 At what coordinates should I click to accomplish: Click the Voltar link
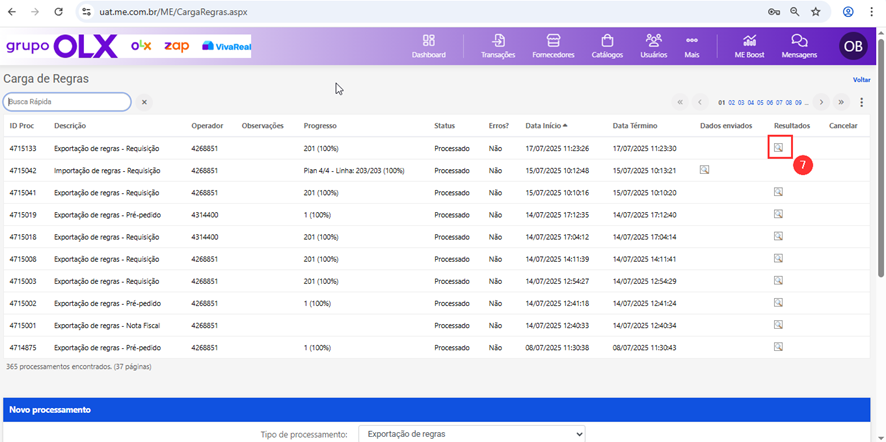(x=862, y=80)
